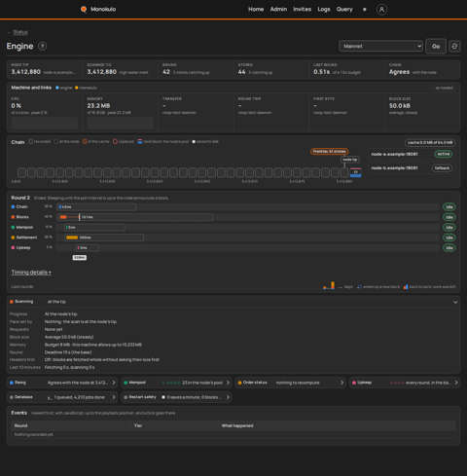This screenshot has height=476, width=467.
Task: Click Idle badge in Blocks row
Action: coord(449,217)
